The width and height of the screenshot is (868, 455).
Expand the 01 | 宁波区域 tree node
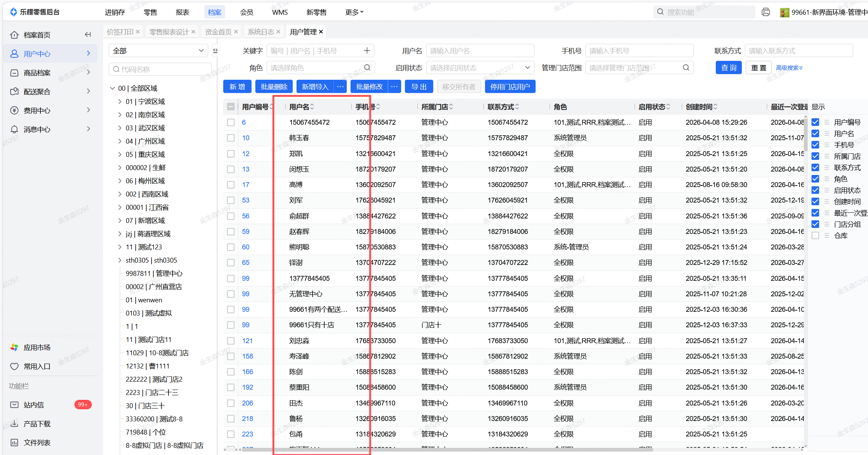120,102
